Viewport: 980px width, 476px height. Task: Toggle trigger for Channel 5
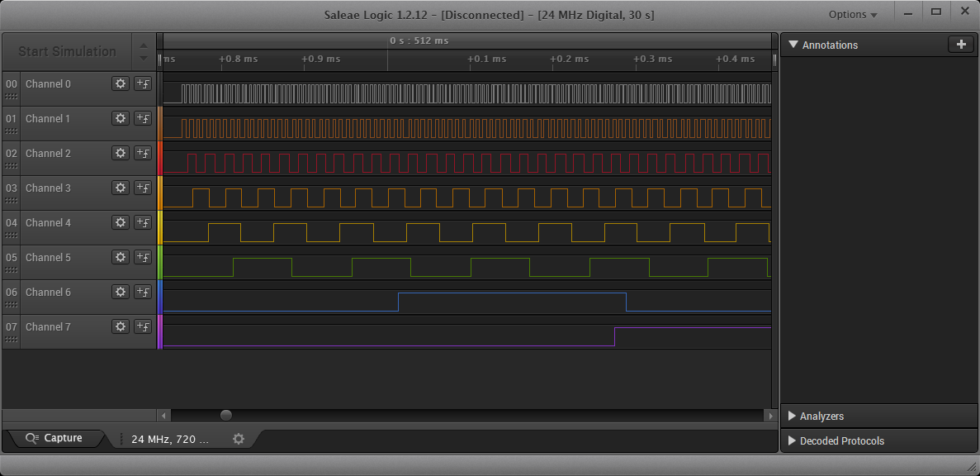143,257
